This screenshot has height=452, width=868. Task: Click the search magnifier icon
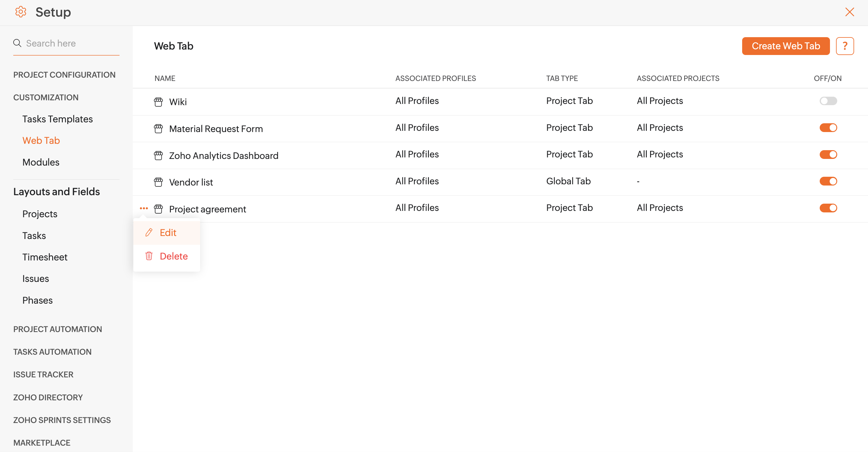tap(17, 43)
